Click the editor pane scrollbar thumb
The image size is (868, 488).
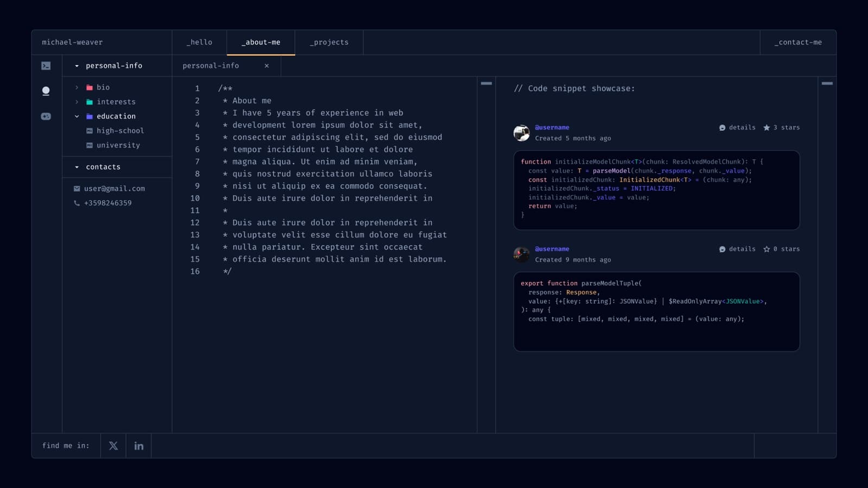pos(487,84)
